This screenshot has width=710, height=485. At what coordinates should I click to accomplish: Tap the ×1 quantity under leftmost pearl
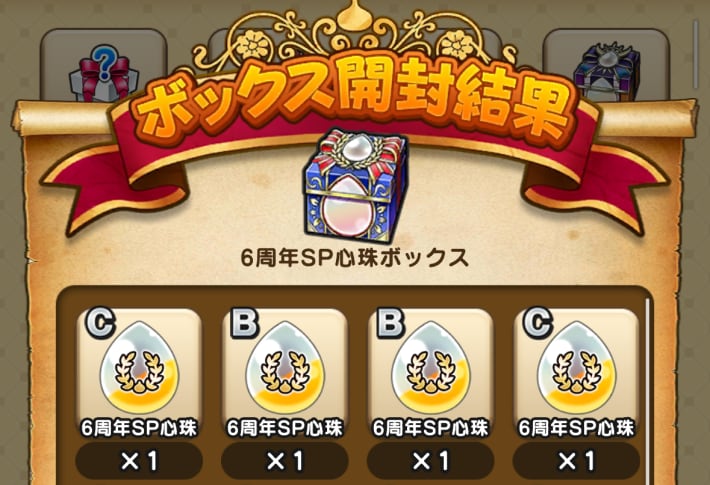(x=139, y=461)
